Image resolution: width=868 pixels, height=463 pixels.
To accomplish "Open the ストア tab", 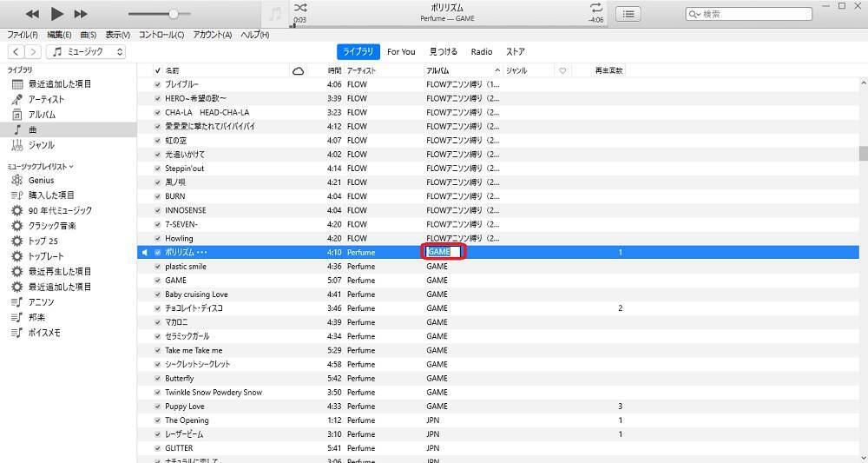I will (516, 52).
